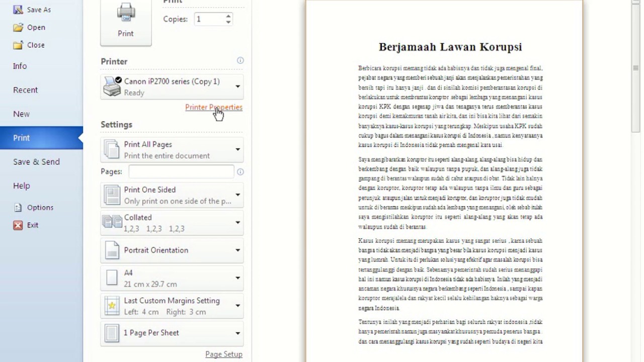Viewport: 644px width, 362px height.
Task: Open the Printer Properties link
Action: coord(214,107)
